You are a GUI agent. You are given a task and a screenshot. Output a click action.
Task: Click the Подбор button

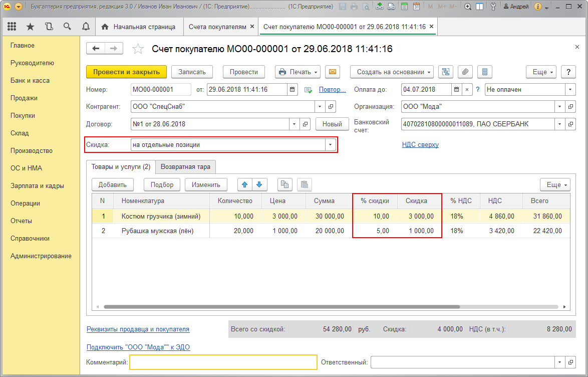162,184
